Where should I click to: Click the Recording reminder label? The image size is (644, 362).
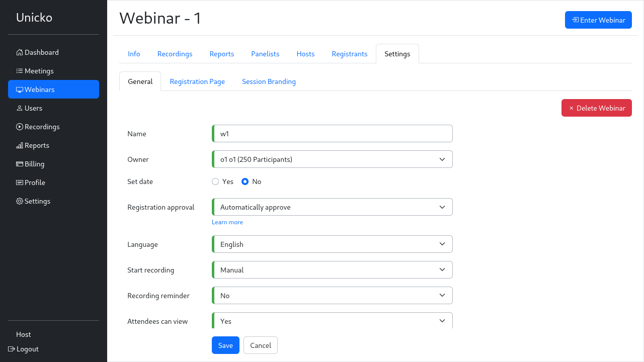point(158,296)
